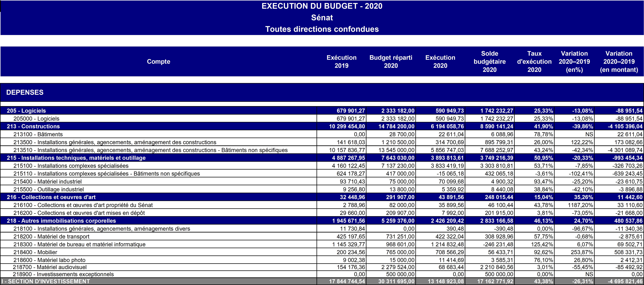Click the 215400 - Matériel industriel line

pyautogui.click(x=48, y=181)
